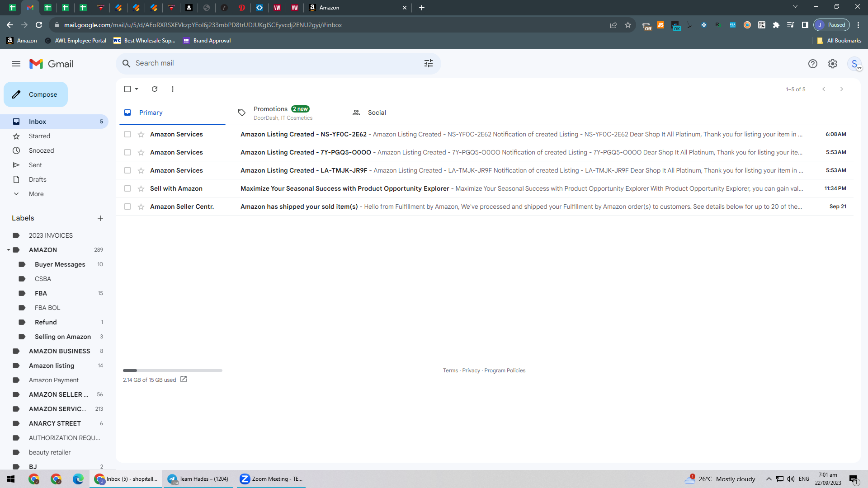Screen dimensions: 868x488
Task: Open the ANARCY STREET label
Action: coord(54,423)
